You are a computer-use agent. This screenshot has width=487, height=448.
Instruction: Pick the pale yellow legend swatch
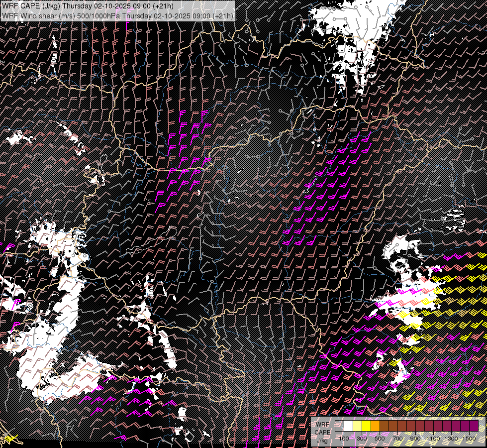[358, 426]
